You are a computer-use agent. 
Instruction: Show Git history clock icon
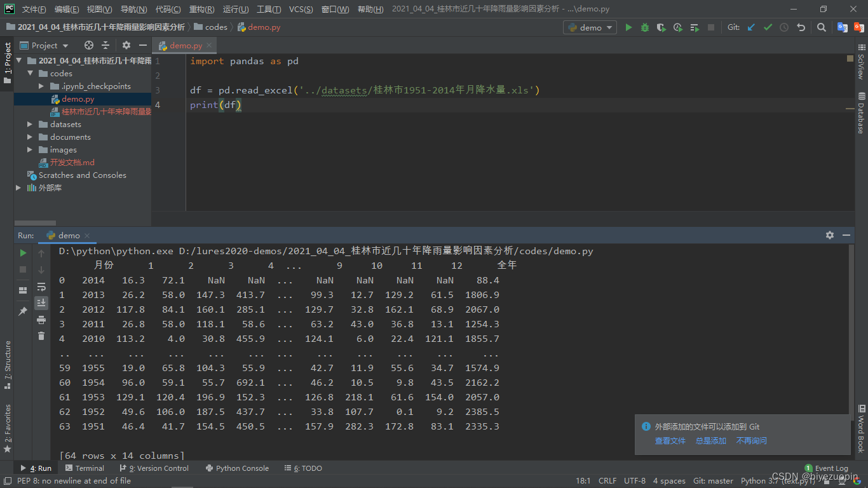click(784, 27)
